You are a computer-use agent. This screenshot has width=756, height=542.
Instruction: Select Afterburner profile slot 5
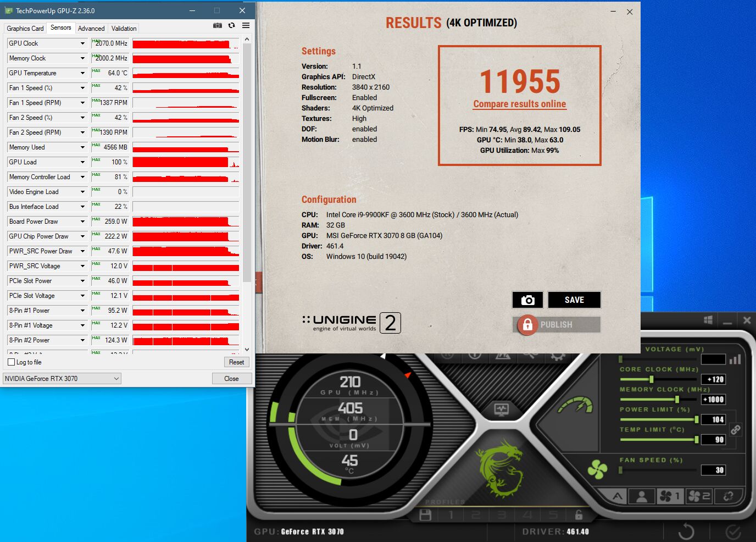tap(553, 515)
